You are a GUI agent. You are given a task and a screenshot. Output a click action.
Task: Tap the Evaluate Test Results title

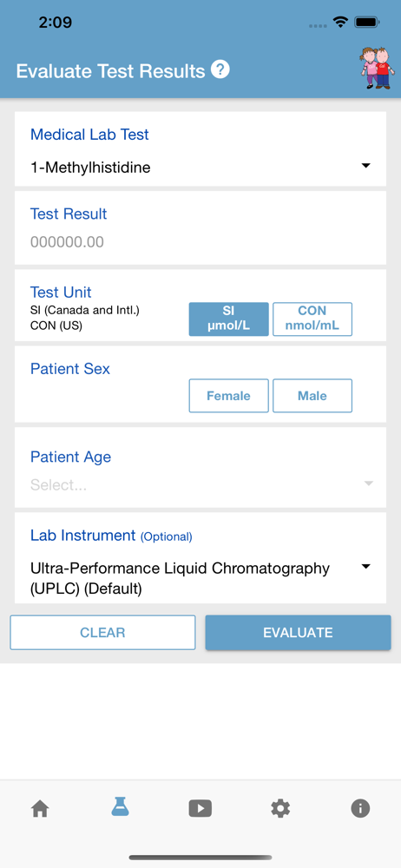(x=111, y=71)
